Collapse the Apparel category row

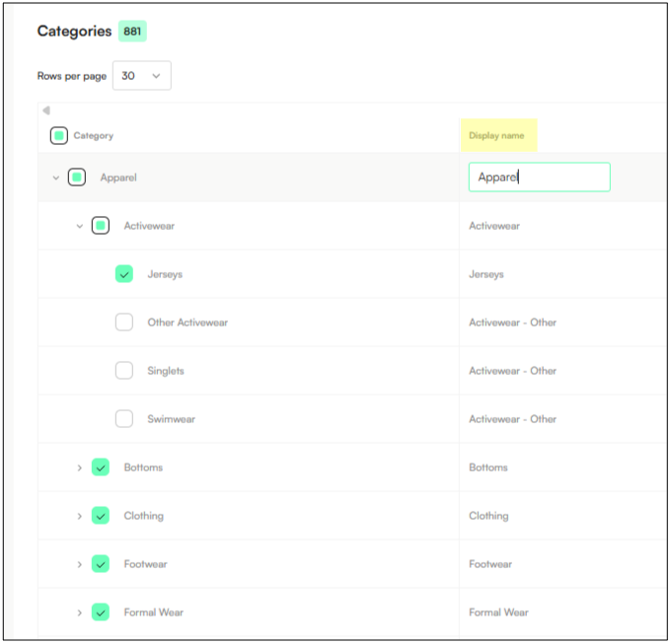55,179
